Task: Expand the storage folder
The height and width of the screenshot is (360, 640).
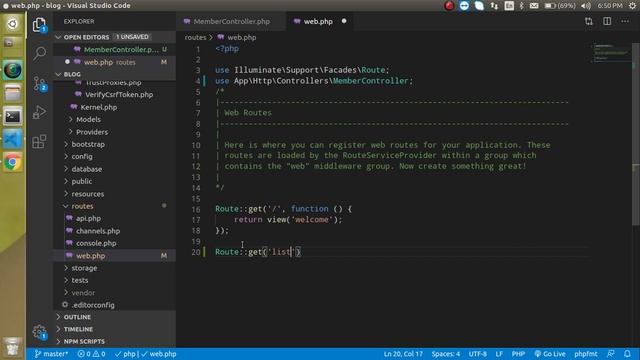Action: click(x=84, y=268)
